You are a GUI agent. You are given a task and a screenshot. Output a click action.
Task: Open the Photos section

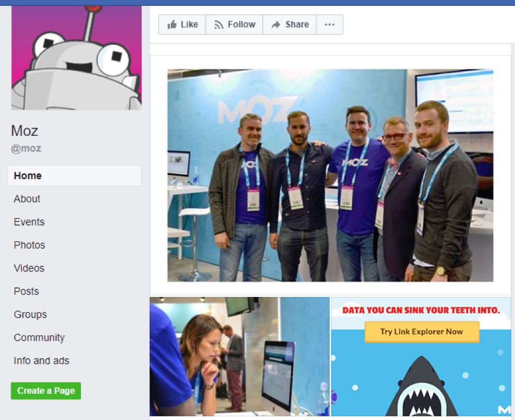[30, 245]
